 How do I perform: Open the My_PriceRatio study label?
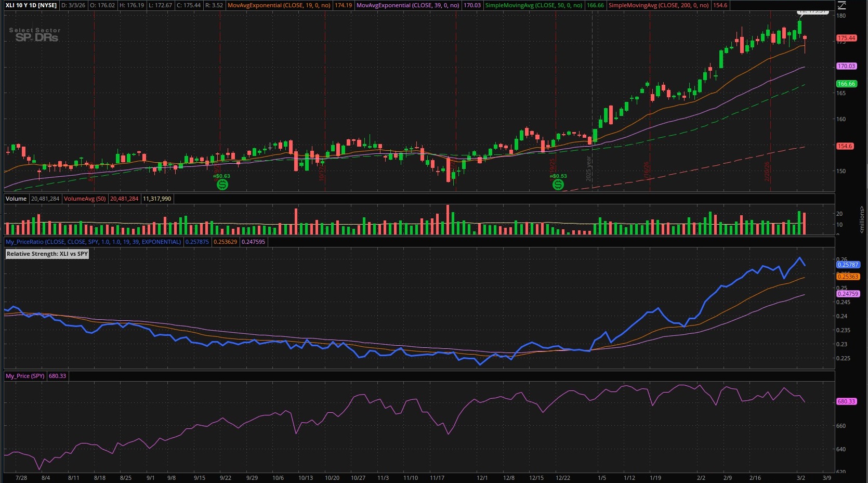pos(94,242)
